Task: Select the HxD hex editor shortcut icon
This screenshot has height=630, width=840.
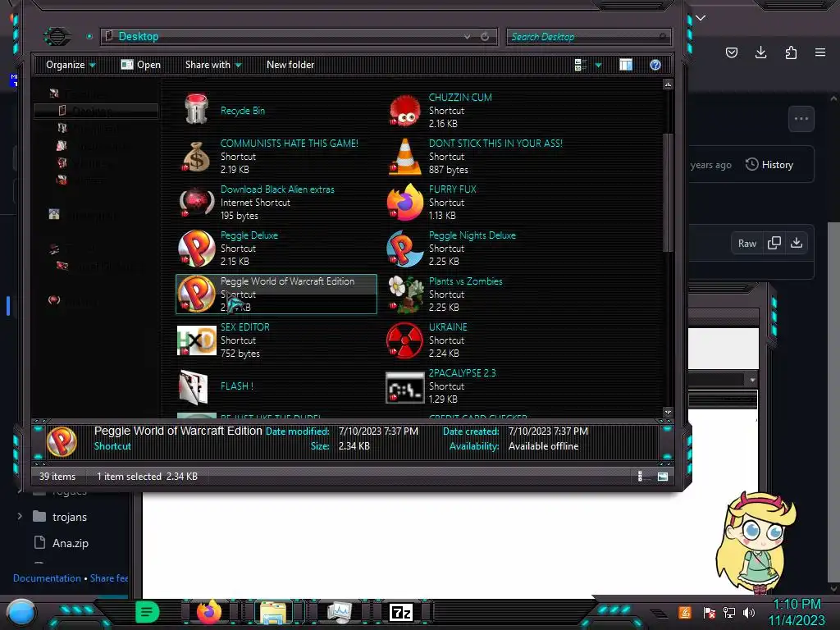Action: tap(196, 340)
